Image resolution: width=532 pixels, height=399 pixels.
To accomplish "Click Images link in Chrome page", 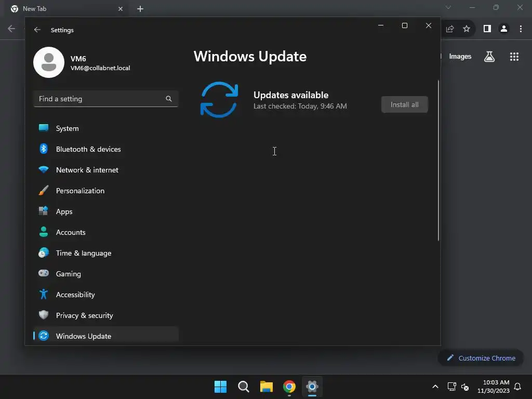I will tap(460, 56).
